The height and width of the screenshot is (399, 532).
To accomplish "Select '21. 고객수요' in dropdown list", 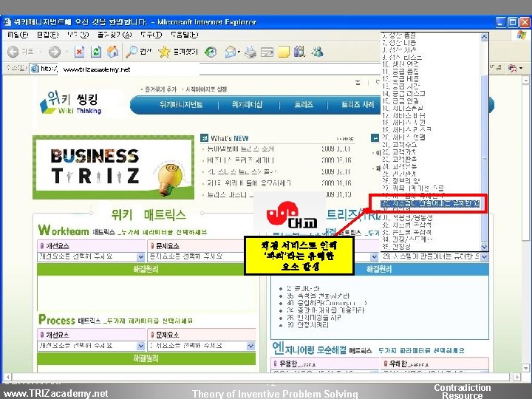I will [x=399, y=144].
